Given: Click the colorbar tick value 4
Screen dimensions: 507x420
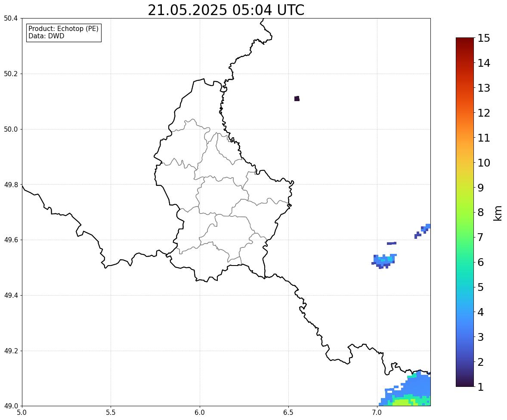Looking at the screenshot, I should pyautogui.click(x=481, y=312).
